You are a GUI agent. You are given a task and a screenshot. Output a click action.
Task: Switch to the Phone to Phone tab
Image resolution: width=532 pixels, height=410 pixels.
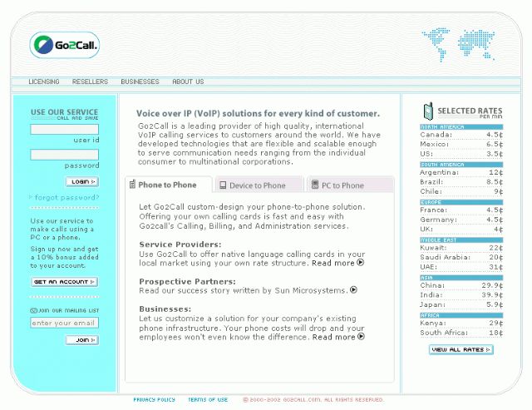tap(169, 185)
